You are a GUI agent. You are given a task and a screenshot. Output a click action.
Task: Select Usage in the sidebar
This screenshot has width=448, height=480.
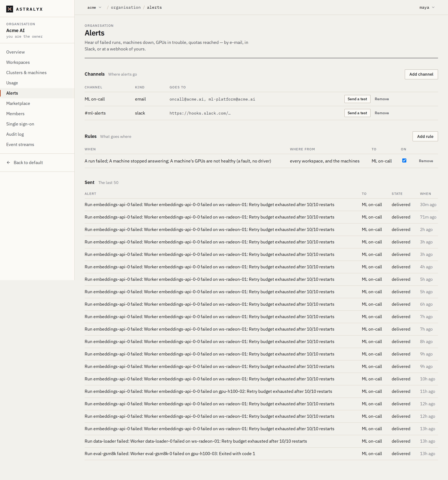(x=37, y=83)
